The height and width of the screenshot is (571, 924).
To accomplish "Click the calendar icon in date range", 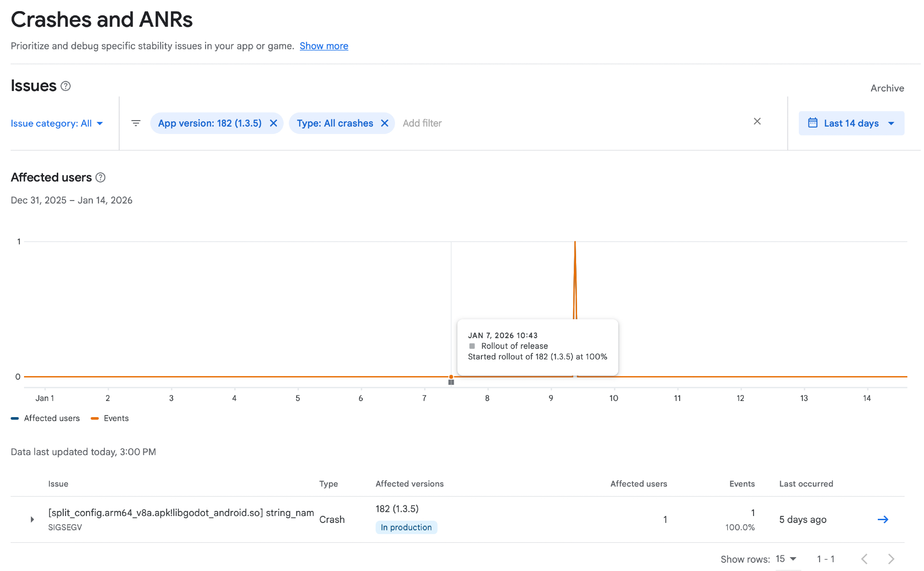I will pos(813,123).
